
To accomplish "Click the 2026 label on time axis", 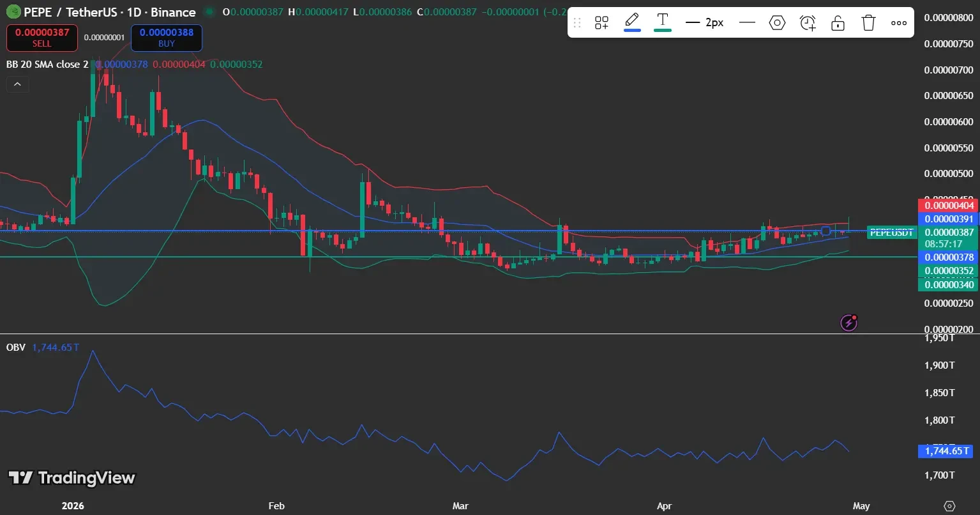I will 73,506.
